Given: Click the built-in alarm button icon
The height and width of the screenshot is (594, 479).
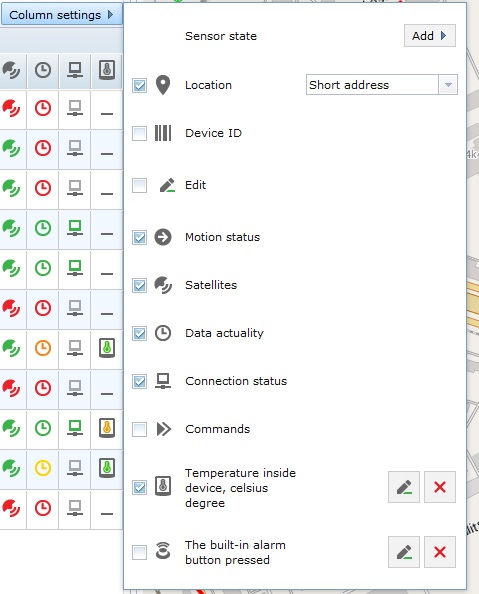Looking at the screenshot, I should click(x=163, y=550).
